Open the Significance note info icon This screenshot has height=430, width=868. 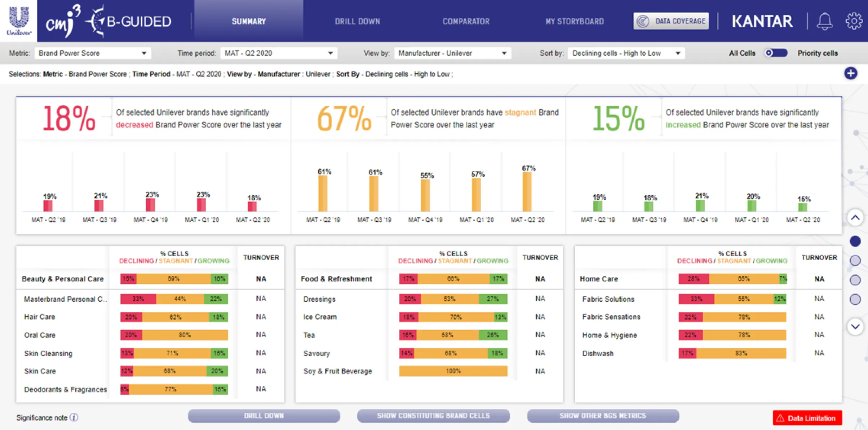pos(74,417)
